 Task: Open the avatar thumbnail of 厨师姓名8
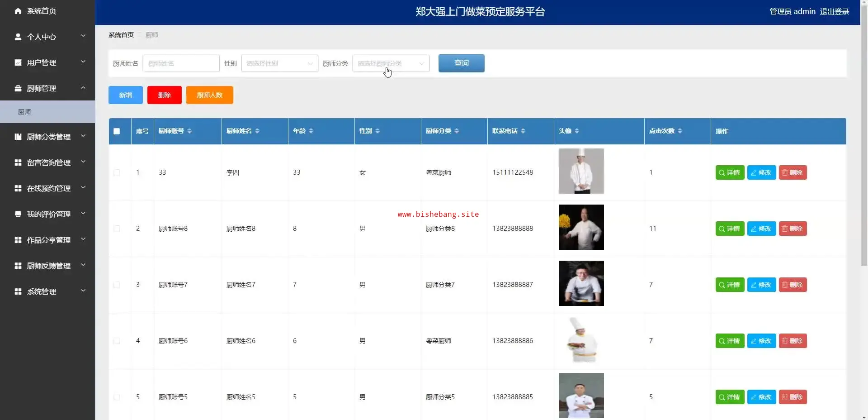pos(581,227)
